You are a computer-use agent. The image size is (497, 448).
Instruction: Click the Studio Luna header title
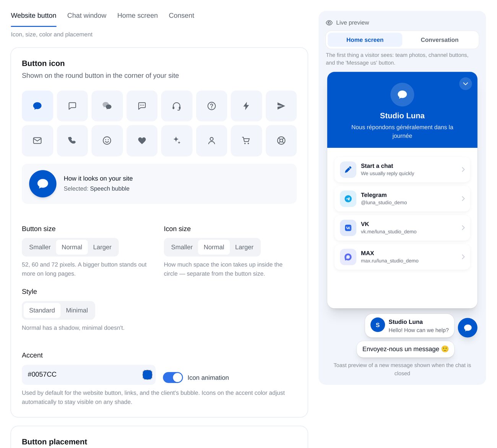point(402,116)
